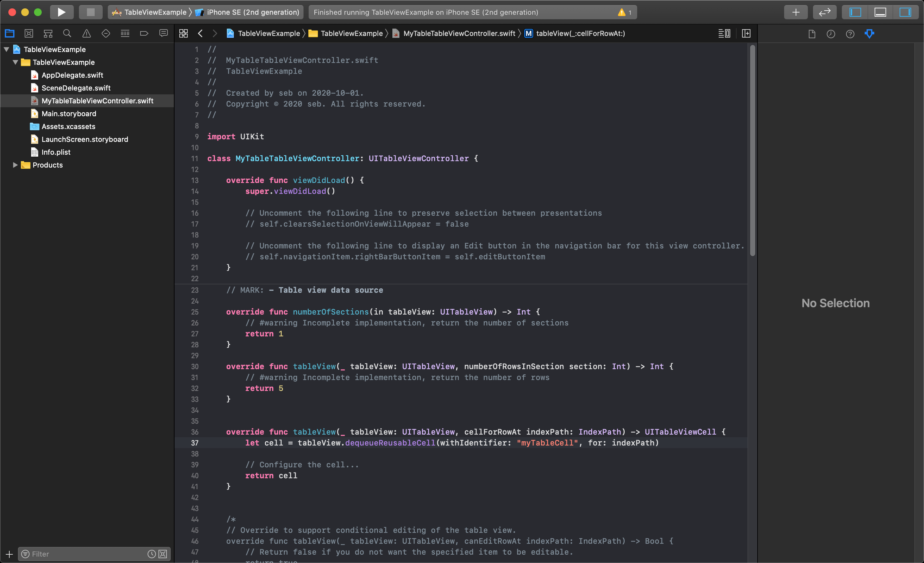
Task: Stop the running scheme
Action: (90, 12)
